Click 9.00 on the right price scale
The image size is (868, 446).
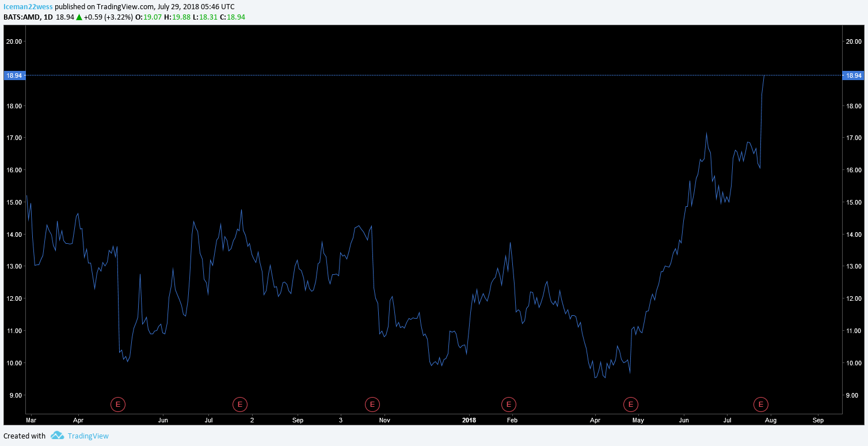[x=853, y=395]
